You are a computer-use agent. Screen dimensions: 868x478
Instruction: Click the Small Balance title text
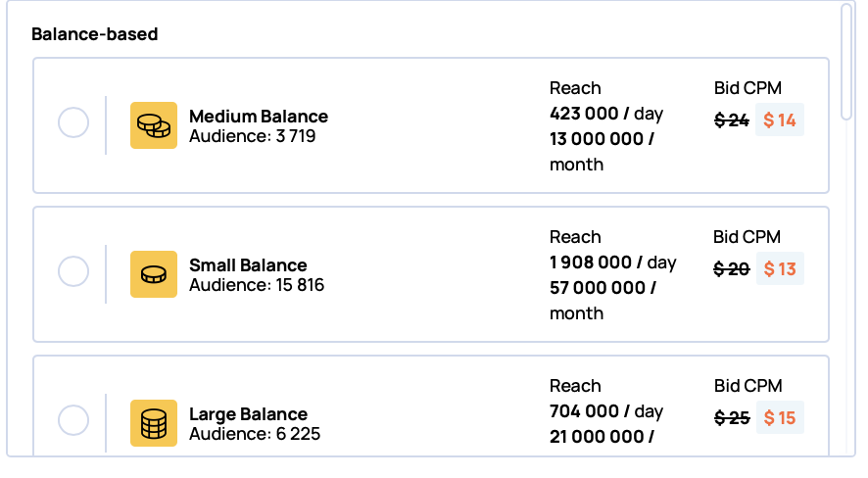click(x=248, y=265)
